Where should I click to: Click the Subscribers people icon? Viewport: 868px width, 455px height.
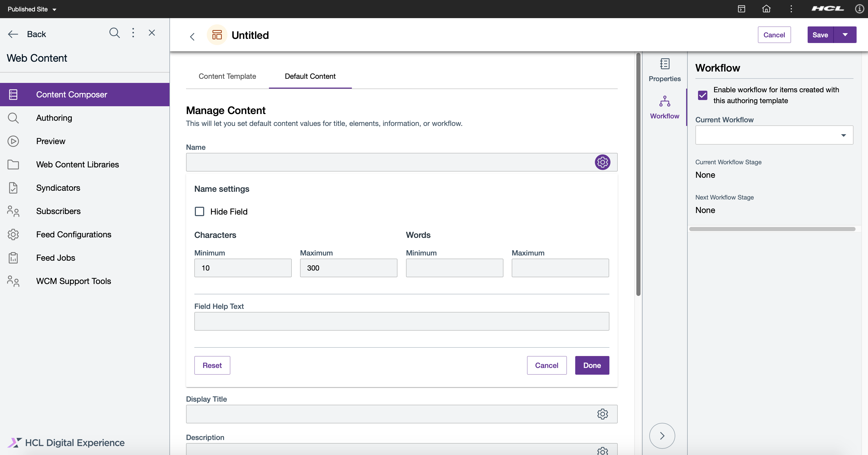(13, 211)
